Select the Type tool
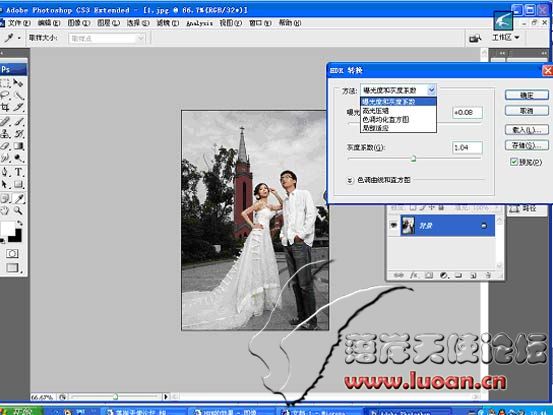 [18, 172]
